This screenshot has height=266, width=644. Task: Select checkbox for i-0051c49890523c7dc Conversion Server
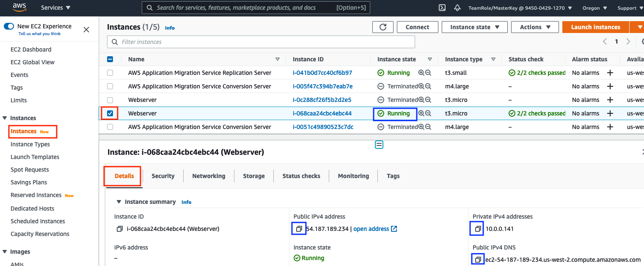coord(110,127)
